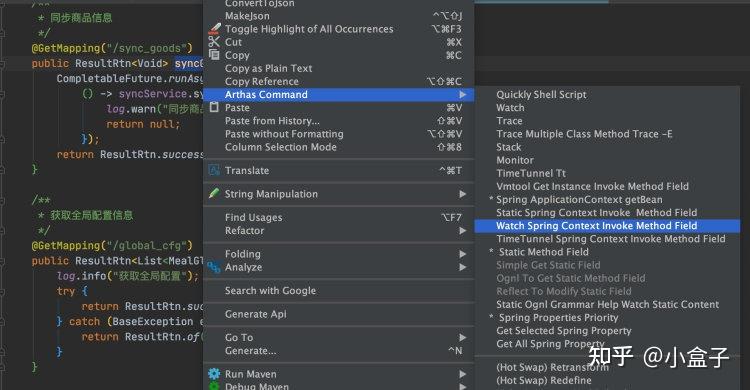The width and height of the screenshot is (750, 390).
Task: Choose Get Selected Spring Property
Action: tap(563, 331)
